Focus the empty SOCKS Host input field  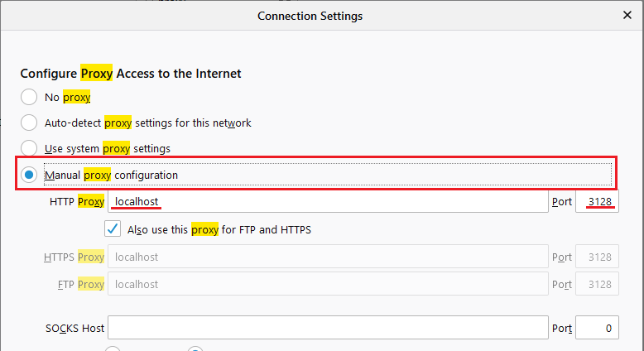[328, 328]
